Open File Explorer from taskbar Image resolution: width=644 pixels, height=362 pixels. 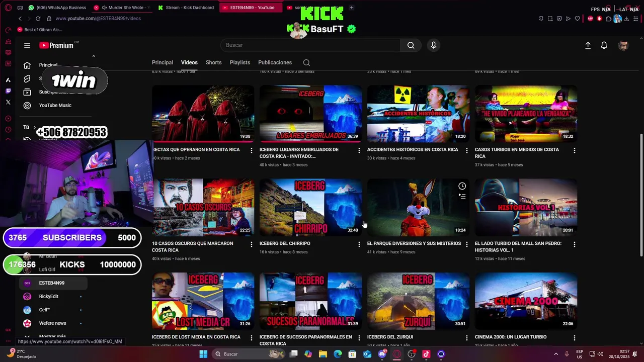[323, 354]
